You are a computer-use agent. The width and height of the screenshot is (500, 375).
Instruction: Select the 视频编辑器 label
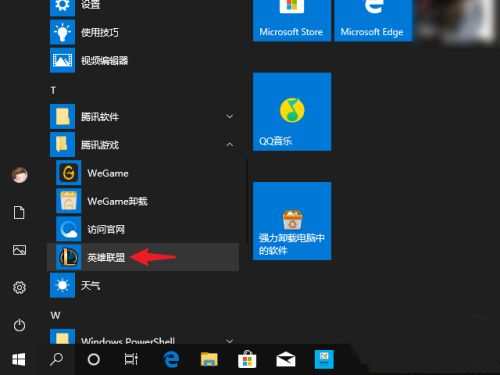(105, 61)
